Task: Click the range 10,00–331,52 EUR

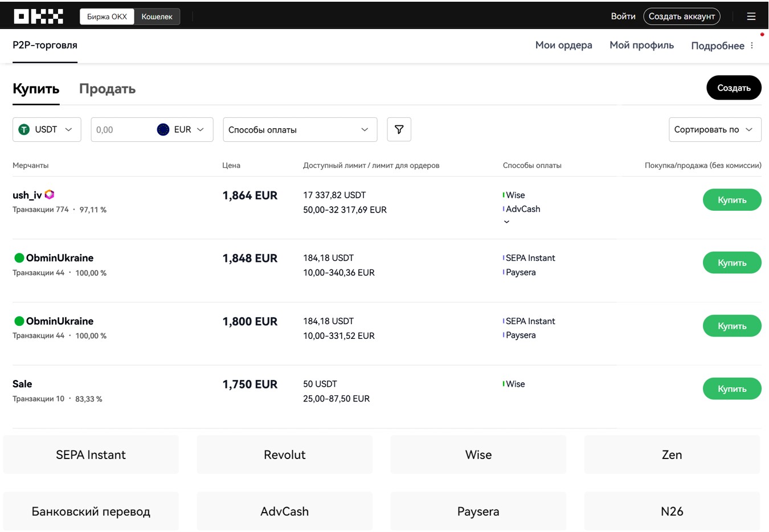Action: coord(339,335)
